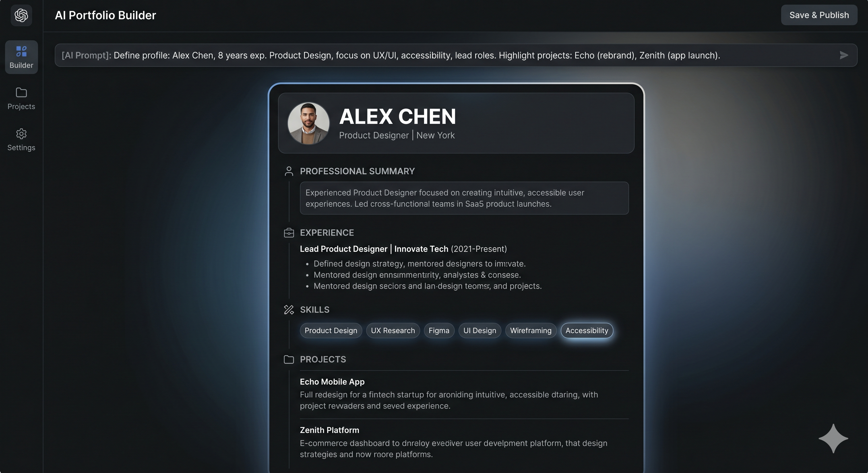The image size is (868, 473).
Task: Open the Echo Mobile App project
Action: coord(332,382)
